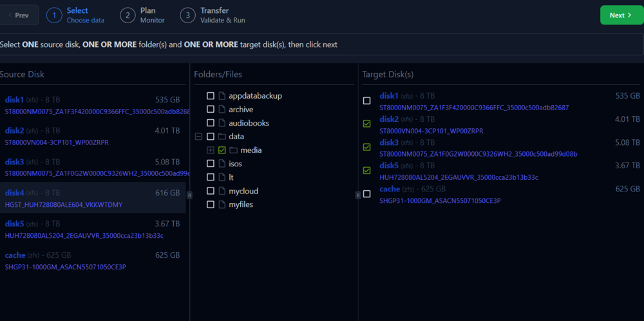The height and width of the screenshot is (321, 644).
Task: Click the Source Disk panel divider handle
Action: click(189, 195)
